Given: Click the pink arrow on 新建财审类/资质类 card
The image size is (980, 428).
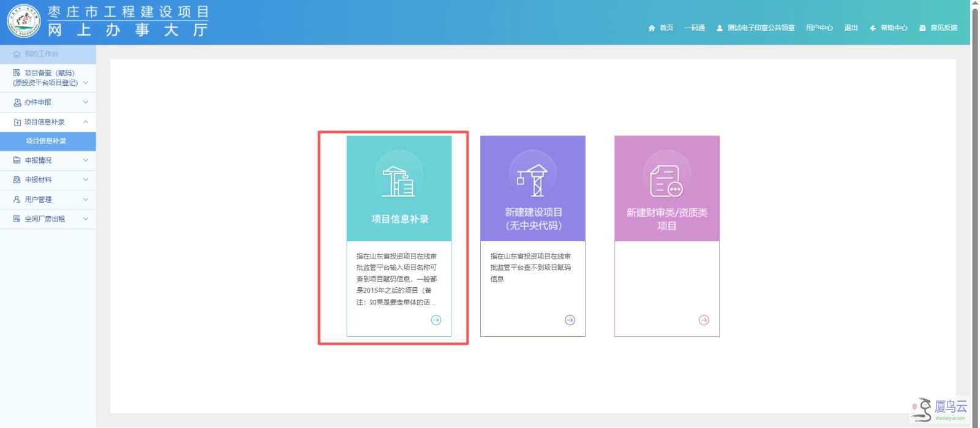Looking at the screenshot, I should [x=704, y=320].
